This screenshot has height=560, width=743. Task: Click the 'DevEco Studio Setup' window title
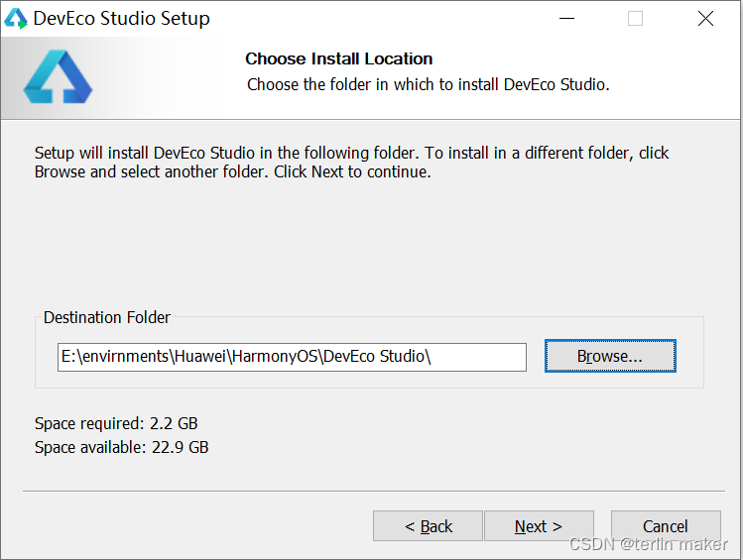122,19
